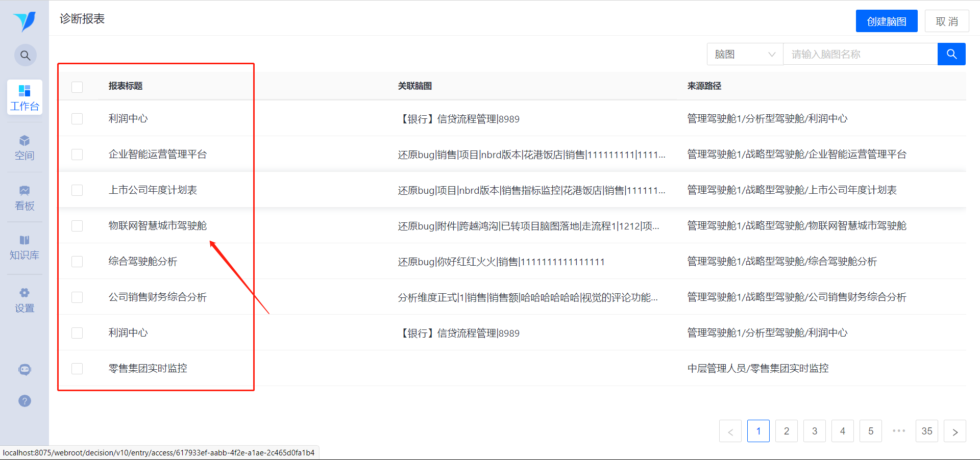The image size is (980, 460).
Task: Open the 知识库 knowledge base icon
Action: pos(24,247)
